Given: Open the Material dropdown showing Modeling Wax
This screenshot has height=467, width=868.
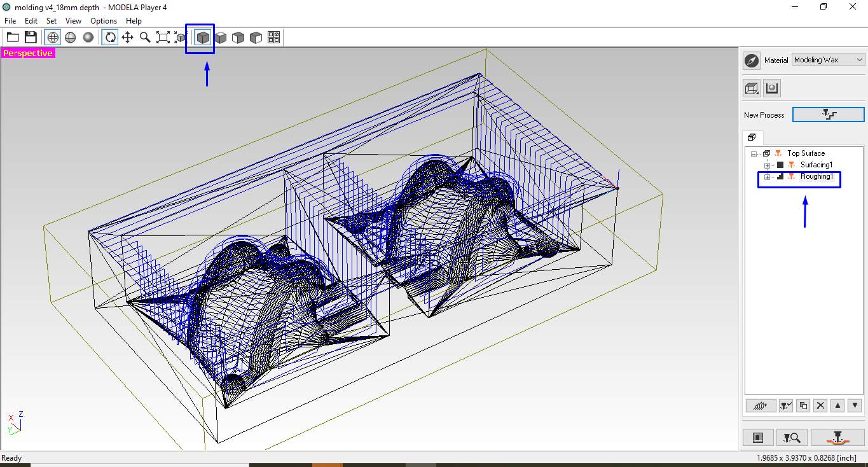Looking at the screenshot, I should pos(829,60).
